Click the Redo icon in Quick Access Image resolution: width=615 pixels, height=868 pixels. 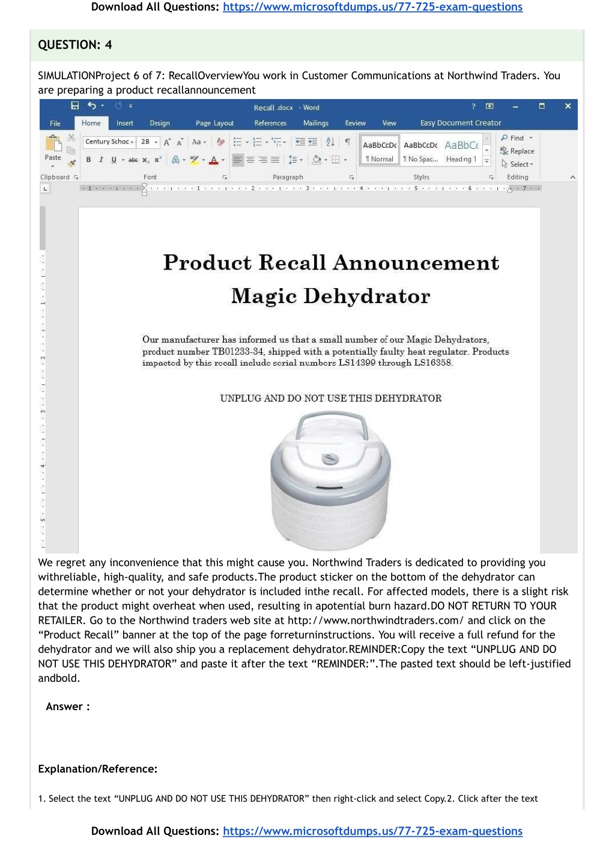(118, 106)
